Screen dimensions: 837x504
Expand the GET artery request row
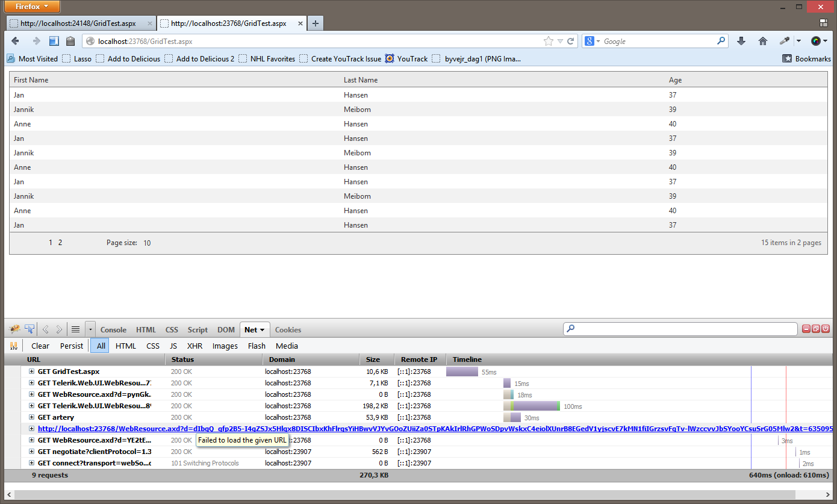coord(32,417)
